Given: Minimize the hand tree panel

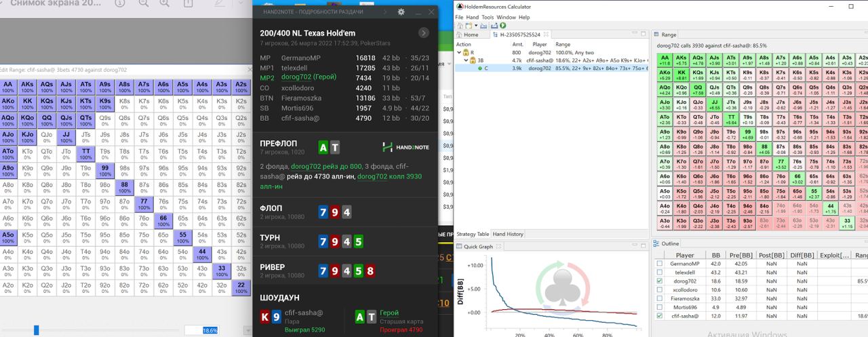Looking at the screenshot, I should (634, 33).
